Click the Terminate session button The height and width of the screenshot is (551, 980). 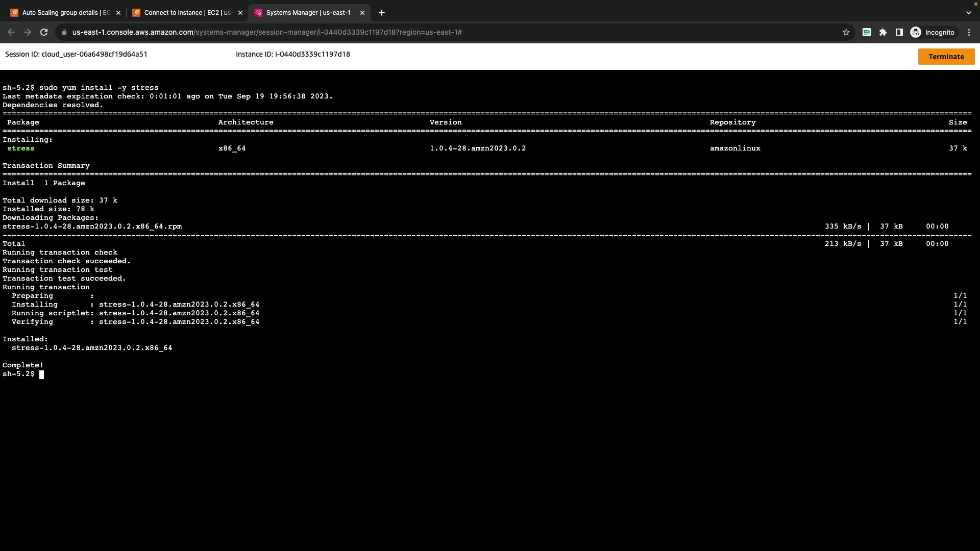click(x=946, y=57)
